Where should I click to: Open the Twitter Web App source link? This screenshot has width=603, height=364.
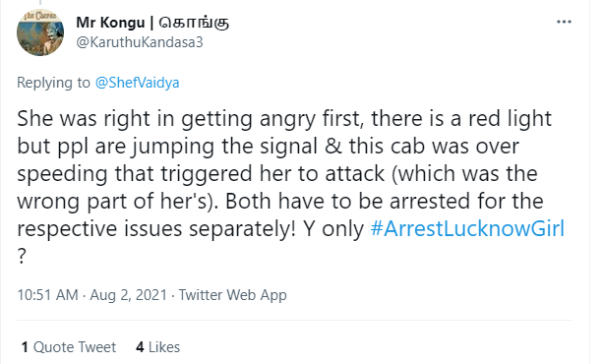click(233, 295)
